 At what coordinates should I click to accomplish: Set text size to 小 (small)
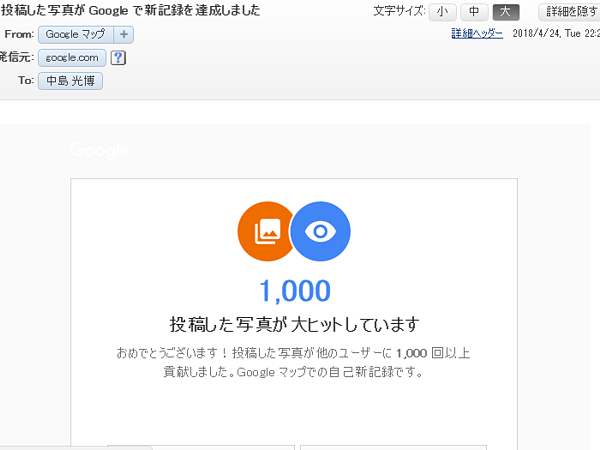442,11
